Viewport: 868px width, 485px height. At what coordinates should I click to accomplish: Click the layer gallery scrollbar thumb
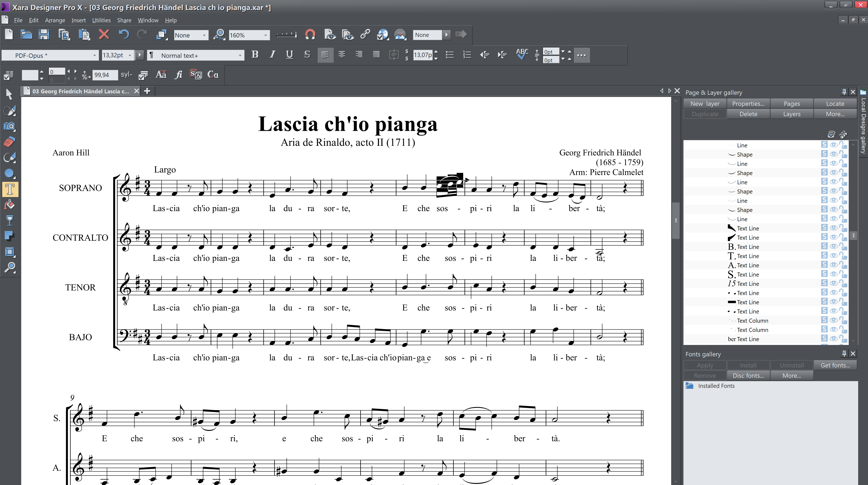click(x=853, y=235)
